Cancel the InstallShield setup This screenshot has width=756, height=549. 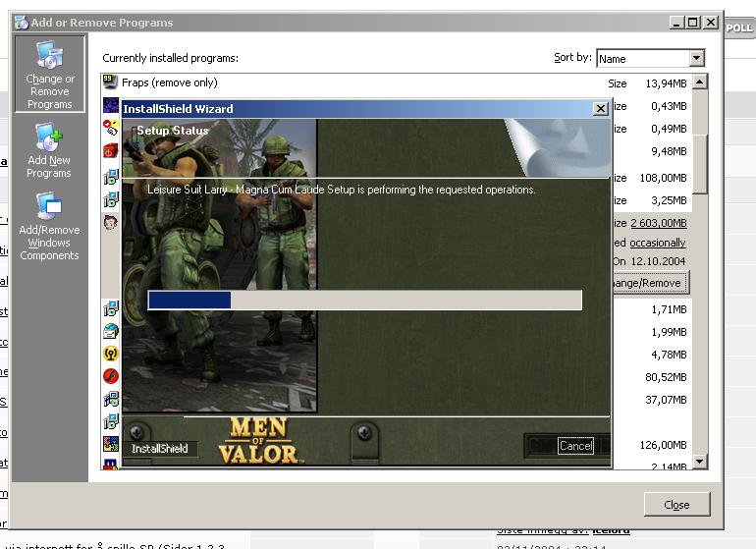pos(575,445)
